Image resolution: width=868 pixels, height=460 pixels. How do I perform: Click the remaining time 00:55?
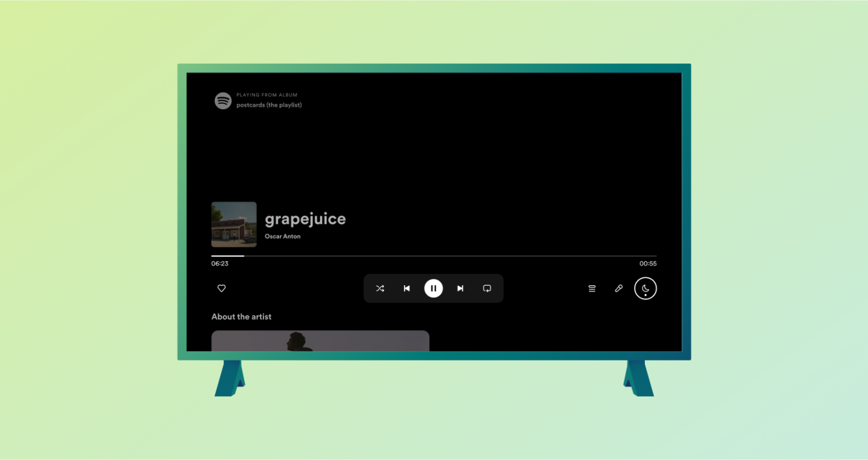coord(647,263)
